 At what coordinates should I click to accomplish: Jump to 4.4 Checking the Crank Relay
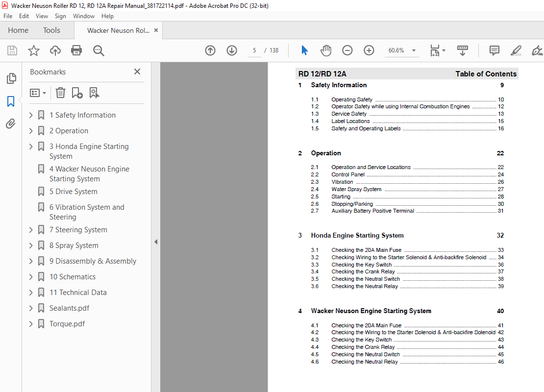pos(407,347)
